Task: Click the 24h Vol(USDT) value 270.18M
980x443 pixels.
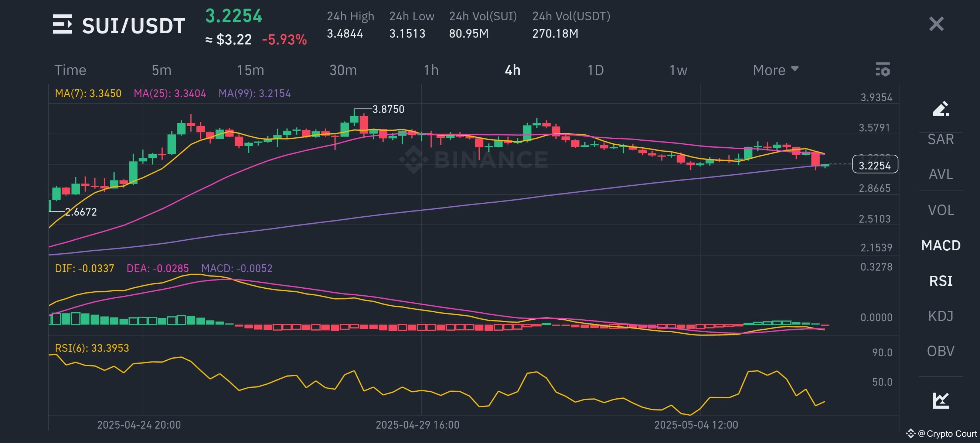Action: (555, 34)
